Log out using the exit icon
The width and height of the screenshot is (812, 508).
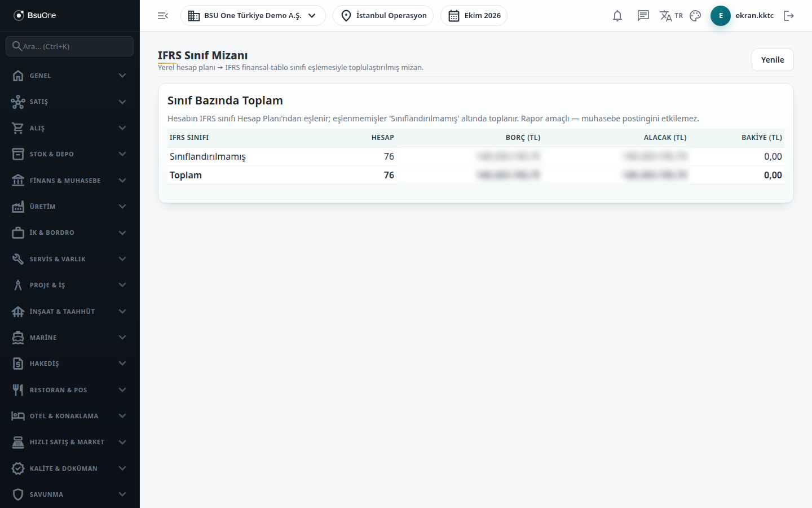coord(789,16)
